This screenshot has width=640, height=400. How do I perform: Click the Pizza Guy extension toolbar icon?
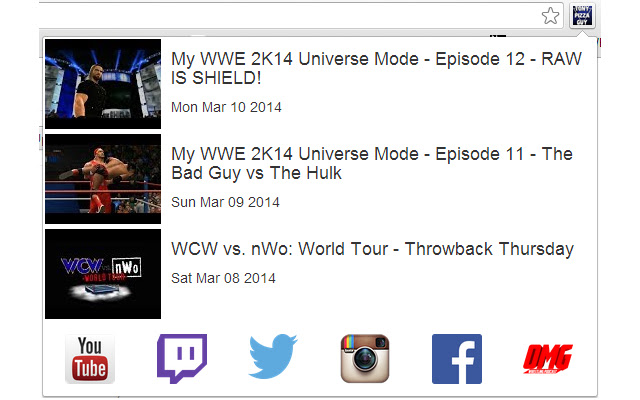pos(582,16)
